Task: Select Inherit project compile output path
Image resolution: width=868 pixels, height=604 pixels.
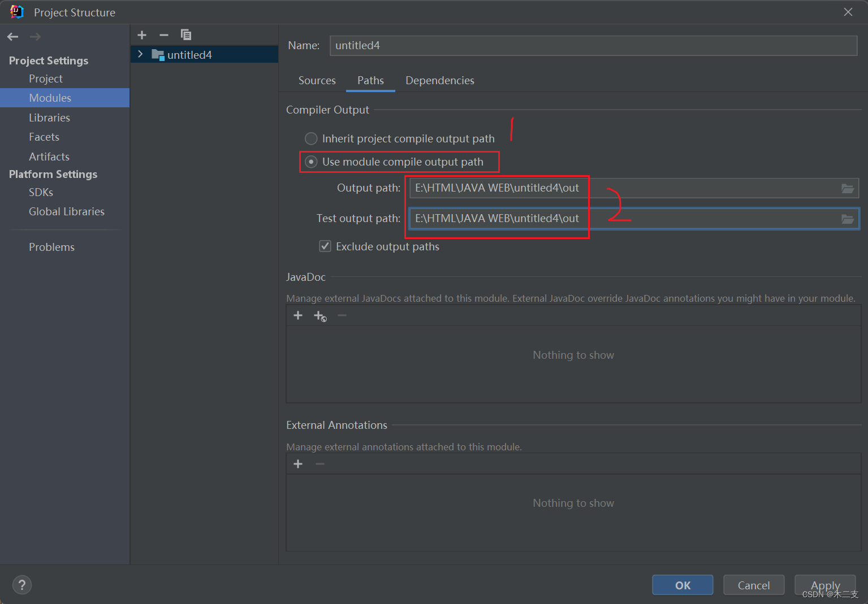Action: (400, 138)
